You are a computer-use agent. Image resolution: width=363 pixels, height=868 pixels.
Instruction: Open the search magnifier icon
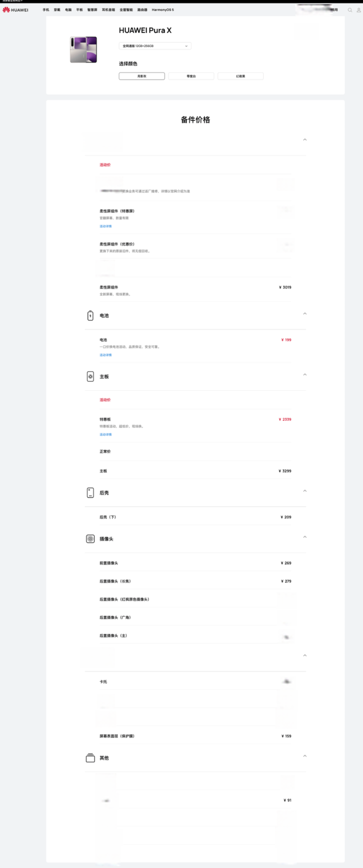pyautogui.click(x=350, y=10)
